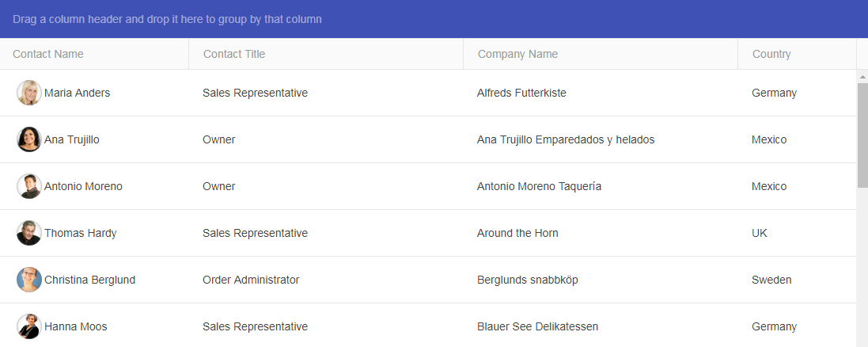
Task: Select the Blauer See Delikatessen cell
Action: click(537, 326)
